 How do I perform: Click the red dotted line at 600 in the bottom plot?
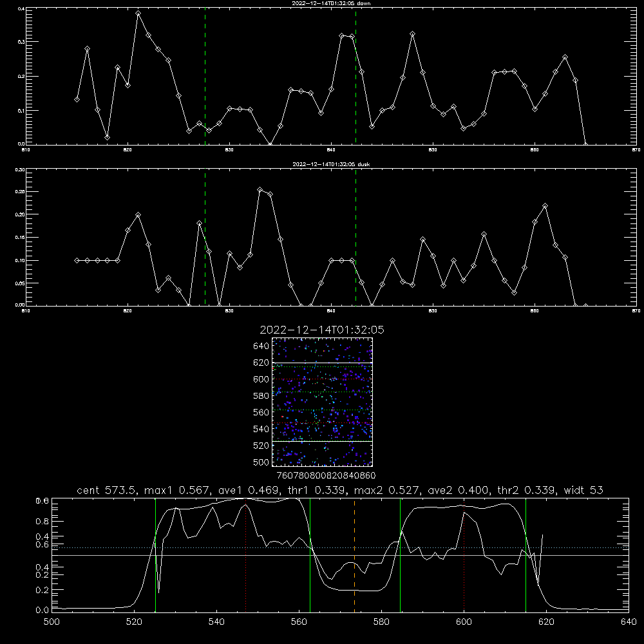pyautogui.click(x=464, y=555)
